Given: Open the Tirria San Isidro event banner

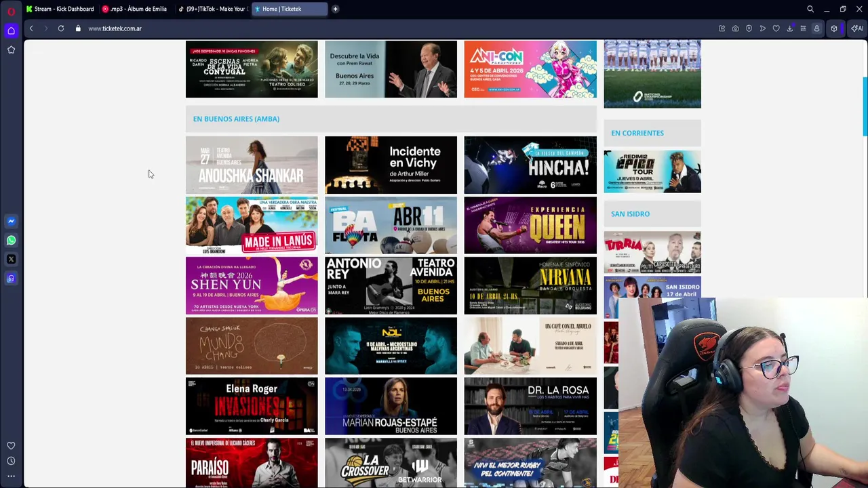Looking at the screenshot, I should 652,252.
